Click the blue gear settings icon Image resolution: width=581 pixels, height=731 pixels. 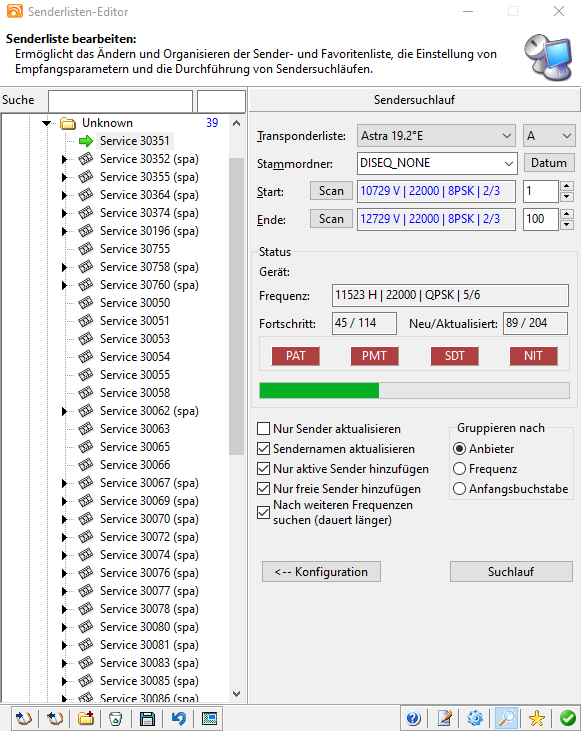pyautogui.click(x=475, y=718)
